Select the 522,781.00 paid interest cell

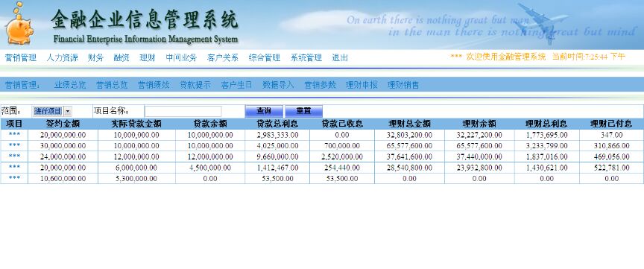611,168
